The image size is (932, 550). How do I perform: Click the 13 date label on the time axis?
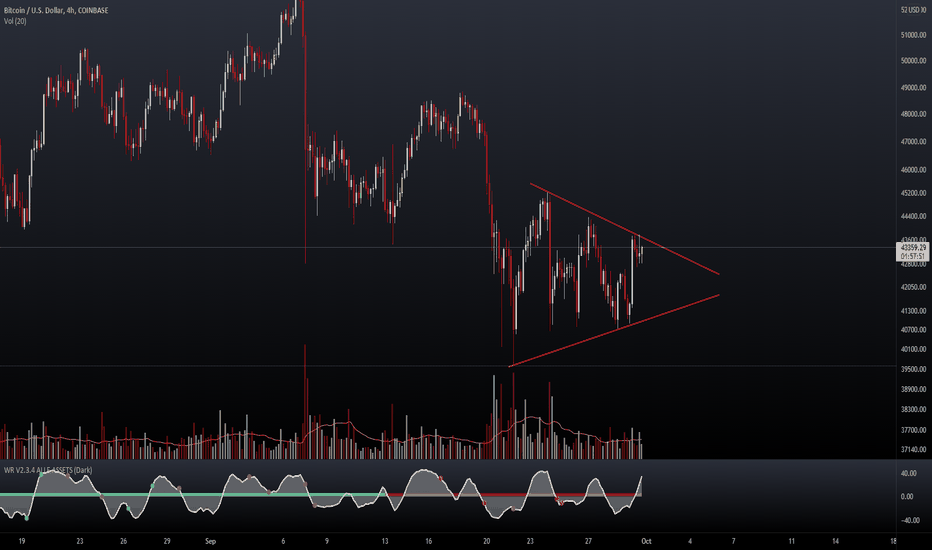(x=385, y=542)
